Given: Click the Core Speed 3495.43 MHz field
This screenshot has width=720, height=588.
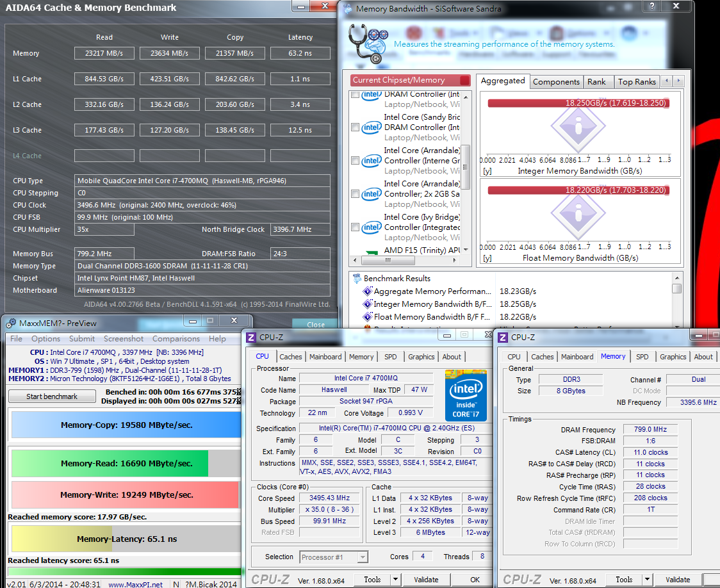Looking at the screenshot, I should tap(329, 498).
